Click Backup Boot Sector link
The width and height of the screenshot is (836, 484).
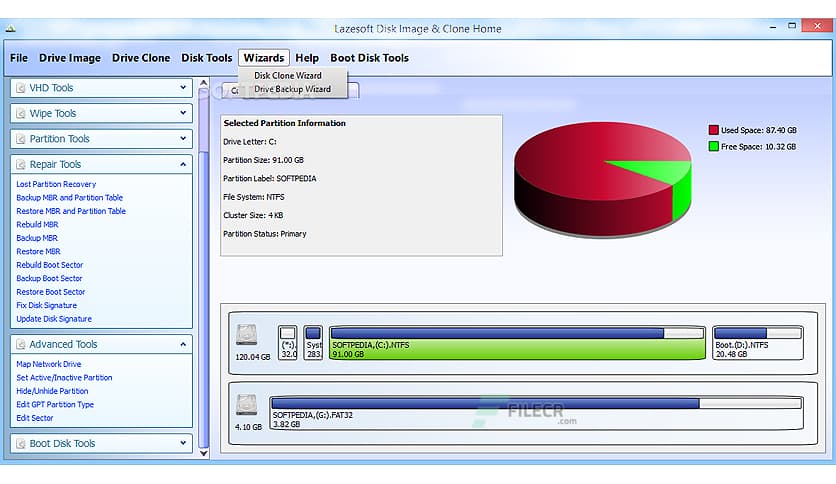(x=49, y=278)
